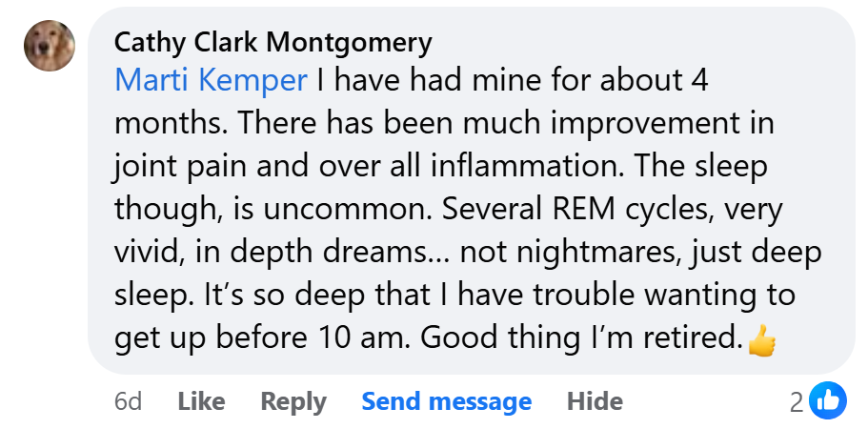Image resolution: width=868 pixels, height=429 pixels.
Task: Open Cathy Clark Montgomery's profile name
Action: click(273, 42)
